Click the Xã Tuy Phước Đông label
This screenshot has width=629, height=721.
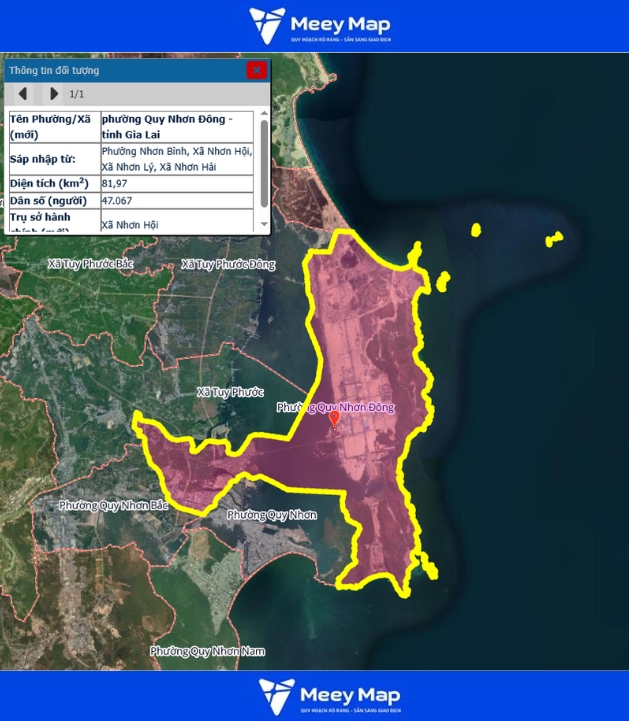pos(227,264)
